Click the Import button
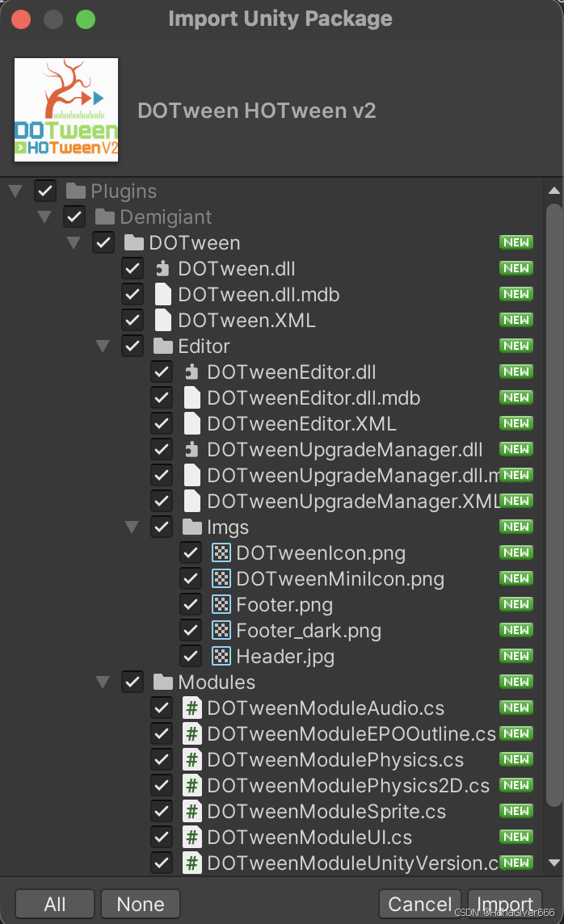This screenshot has width=564, height=924. [505, 904]
